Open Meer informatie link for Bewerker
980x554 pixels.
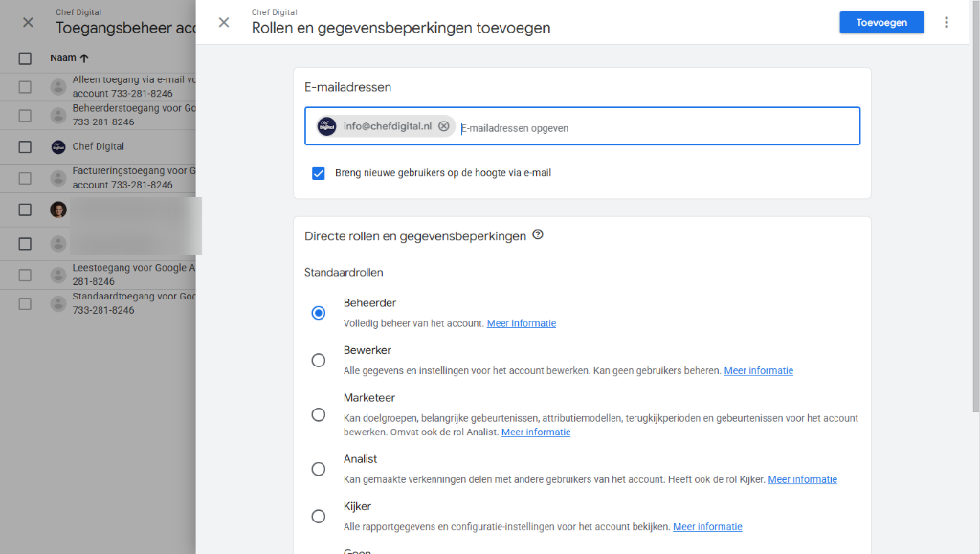(x=758, y=371)
